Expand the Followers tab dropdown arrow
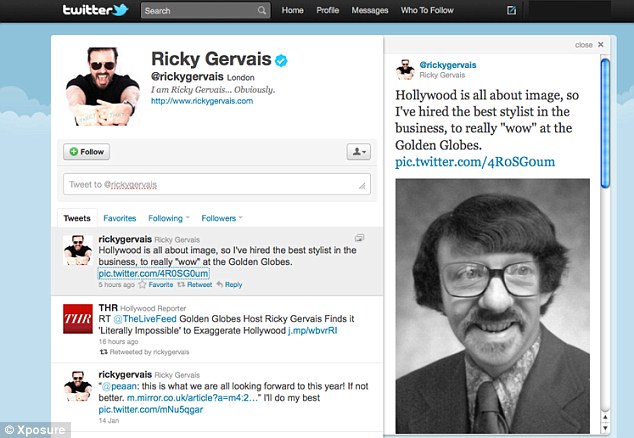 [241, 218]
